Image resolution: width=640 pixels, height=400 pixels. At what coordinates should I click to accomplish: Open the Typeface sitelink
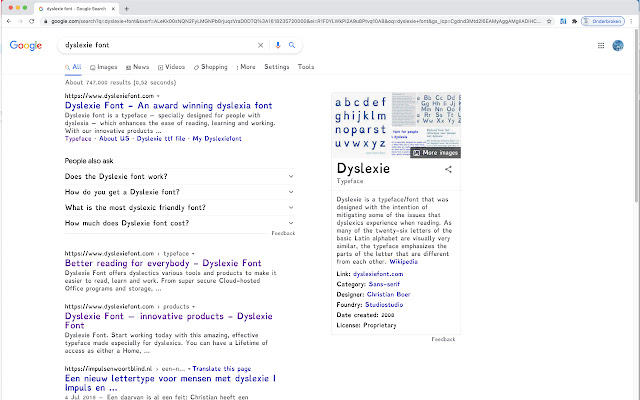(x=78, y=139)
